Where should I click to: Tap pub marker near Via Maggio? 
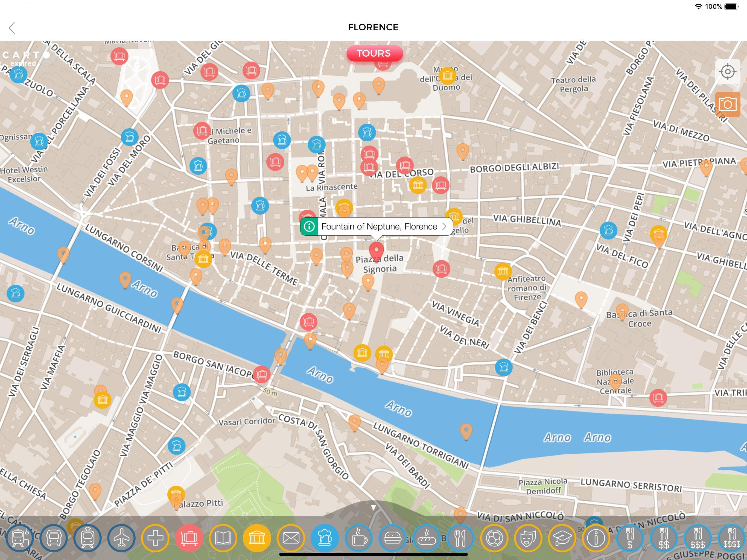pyautogui.click(x=182, y=392)
